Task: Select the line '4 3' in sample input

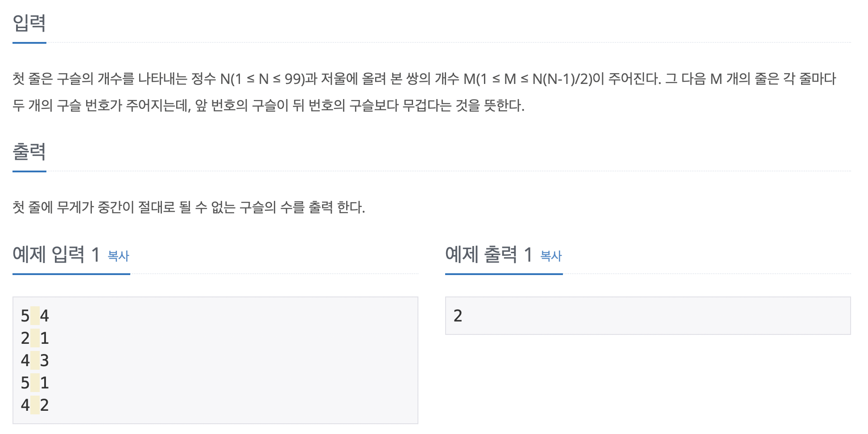Action: [x=35, y=360]
